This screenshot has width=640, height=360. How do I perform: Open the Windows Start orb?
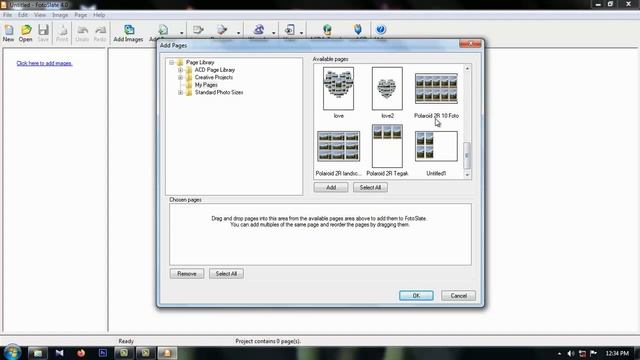tap(12, 352)
